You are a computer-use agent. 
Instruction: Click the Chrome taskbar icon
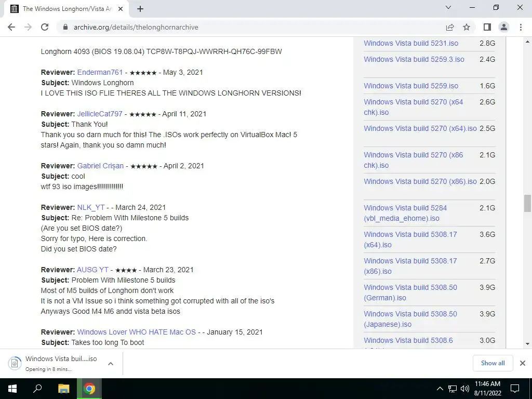click(89, 389)
